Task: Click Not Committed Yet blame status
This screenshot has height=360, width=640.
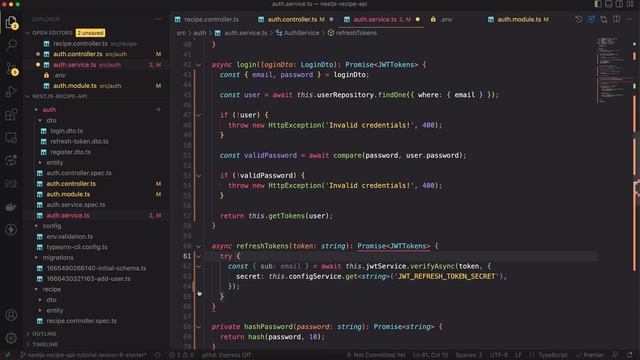Action: (376, 355)
